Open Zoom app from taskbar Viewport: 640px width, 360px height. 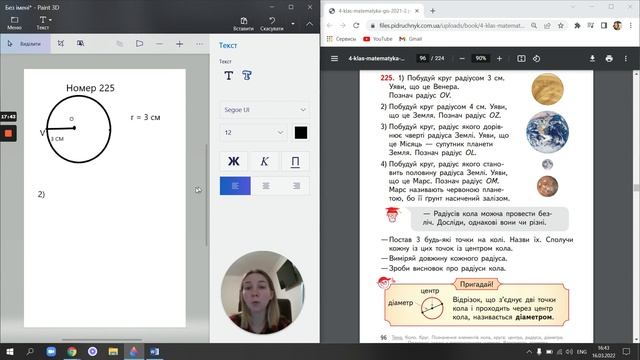click(51, 351)
